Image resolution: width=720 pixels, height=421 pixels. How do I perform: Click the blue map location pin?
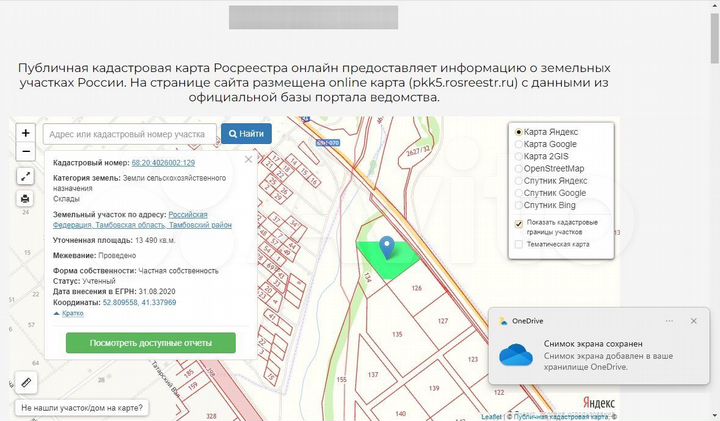point(387,247)
